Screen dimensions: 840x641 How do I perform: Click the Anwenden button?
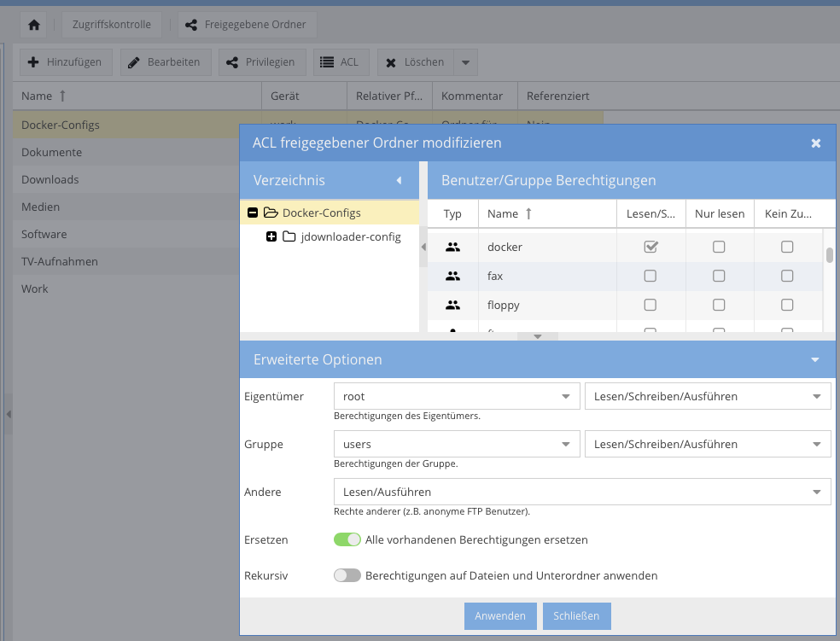(x=500, y=616)
